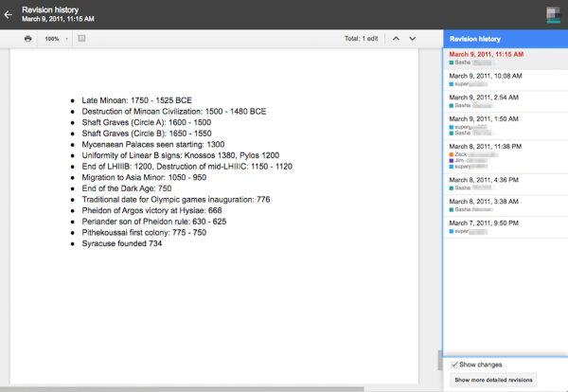This screenshot has width=568, height=392.
Task: Click the vertical document scrollbar thumb
Action: (x=440, y=360)
